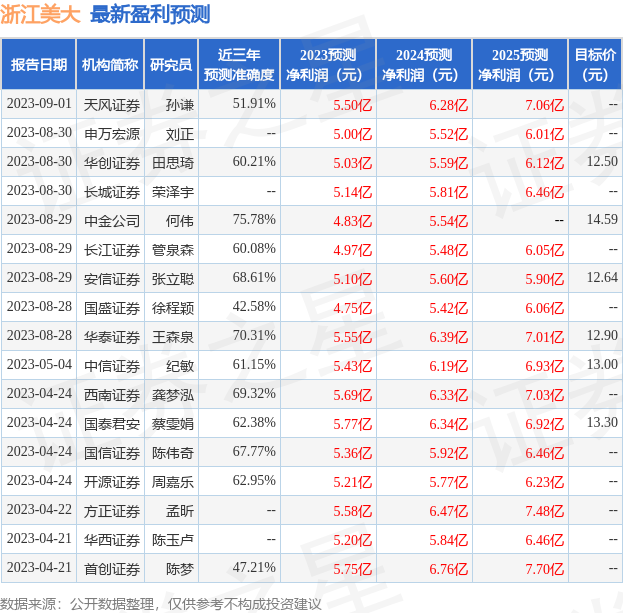Click 5.81亿 in the 长城证券 row

[x=448, y=192]
